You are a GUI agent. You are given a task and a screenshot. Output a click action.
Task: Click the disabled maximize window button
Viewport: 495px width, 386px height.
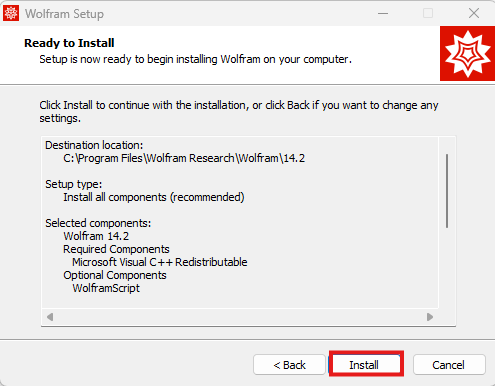pyautogui.click(x=428, y=13)
